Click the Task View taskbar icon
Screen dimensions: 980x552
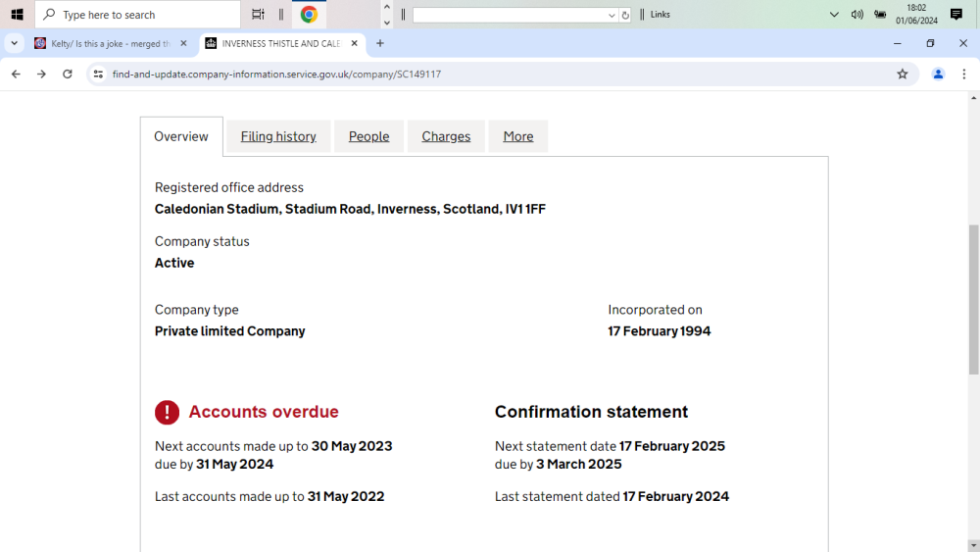point(258,14)
